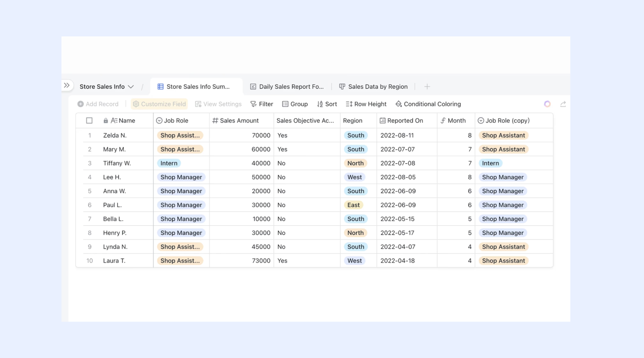
Task: Open View Settings
Action: point(218,104)
